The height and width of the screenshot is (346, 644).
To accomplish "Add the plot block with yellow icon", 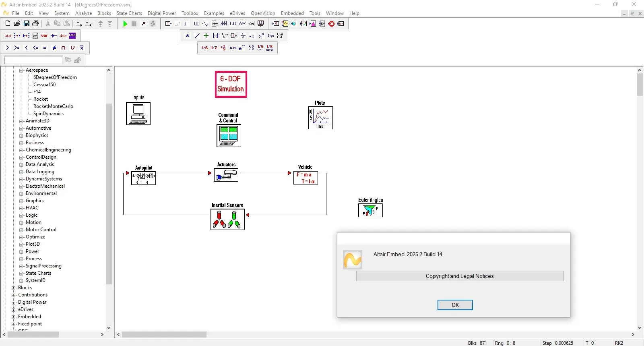I will [285, 24].
